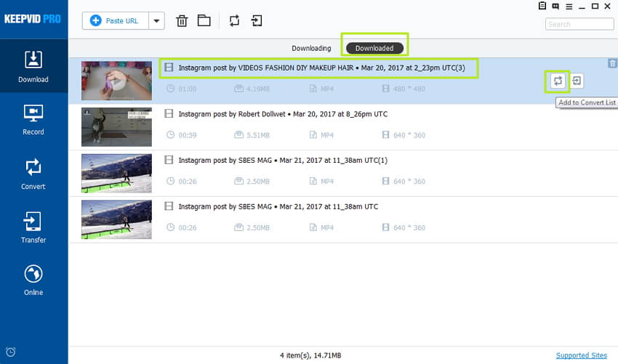Click the 4.19MB file size value
Image resolution: width=618 pixels, height=364 pixels.
[x=258, y=89]
